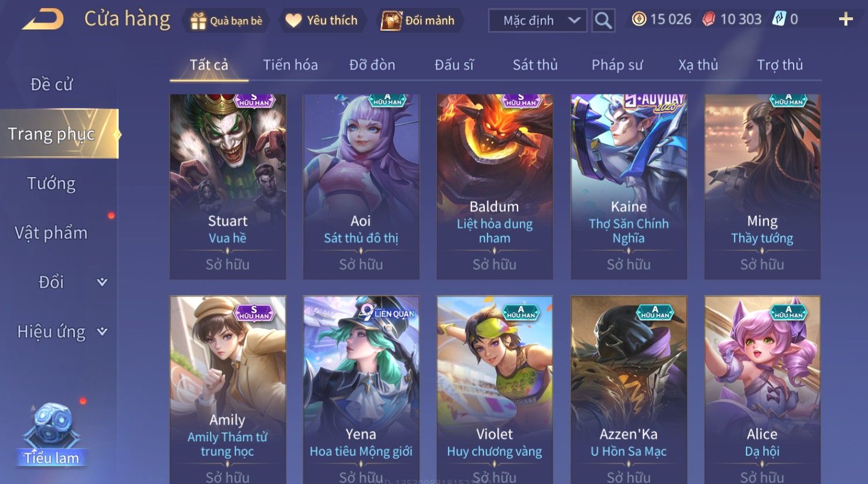Click the back arrow icon
The width and height of the screenshot is (868, 484).
coord(43,20)
